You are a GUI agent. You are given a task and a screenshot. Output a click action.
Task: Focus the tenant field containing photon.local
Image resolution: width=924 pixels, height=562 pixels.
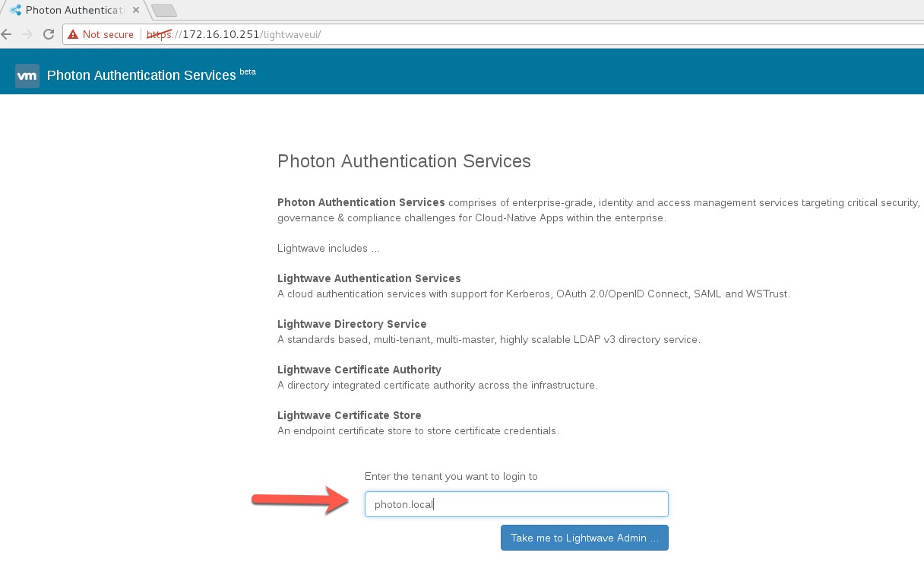(516, 504)
